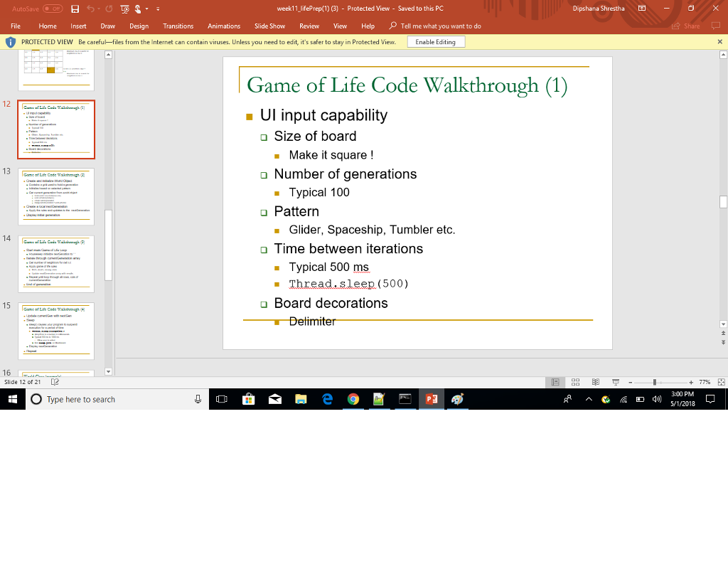Open the undo history dropdown arrow
The image size is (728, 574).
[99, 9]
